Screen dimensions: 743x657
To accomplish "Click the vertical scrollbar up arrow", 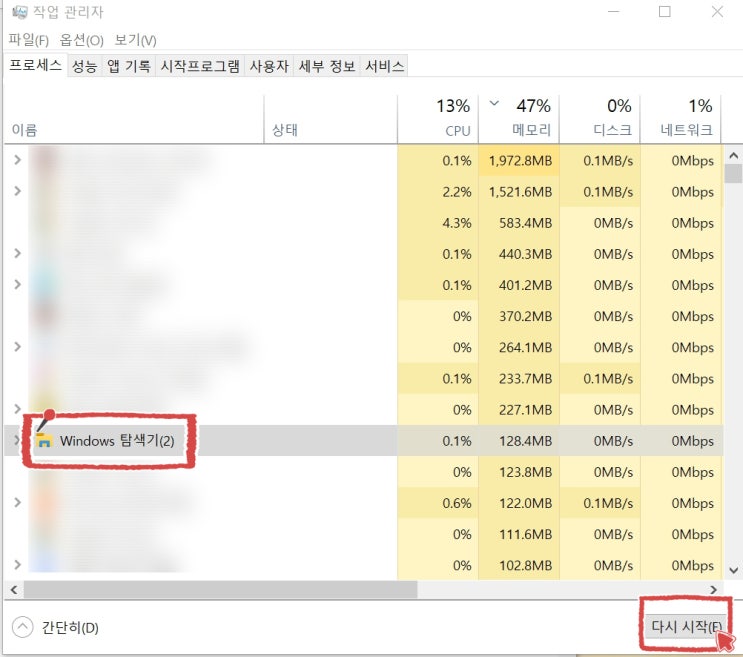I will coord(734,155).
